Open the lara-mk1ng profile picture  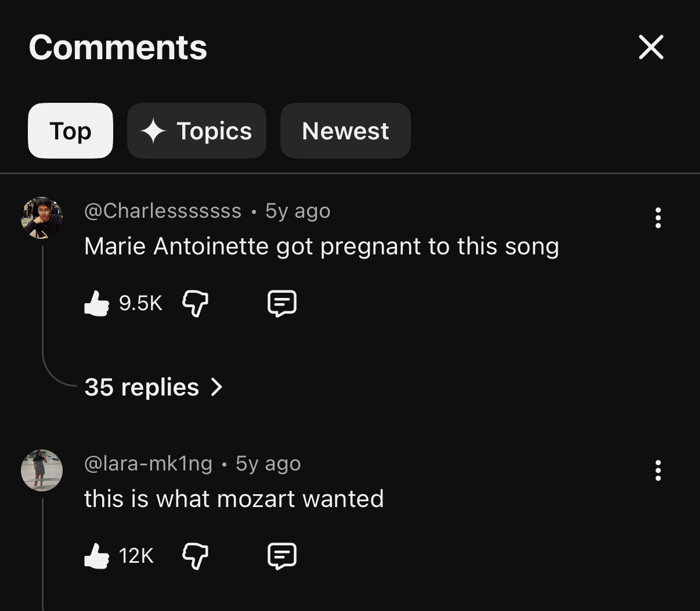click(42, 470)
